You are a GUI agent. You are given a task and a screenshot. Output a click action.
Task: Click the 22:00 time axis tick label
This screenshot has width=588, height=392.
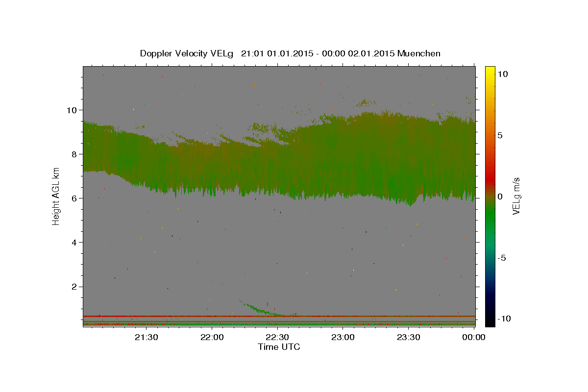click(x=212, y=337)
